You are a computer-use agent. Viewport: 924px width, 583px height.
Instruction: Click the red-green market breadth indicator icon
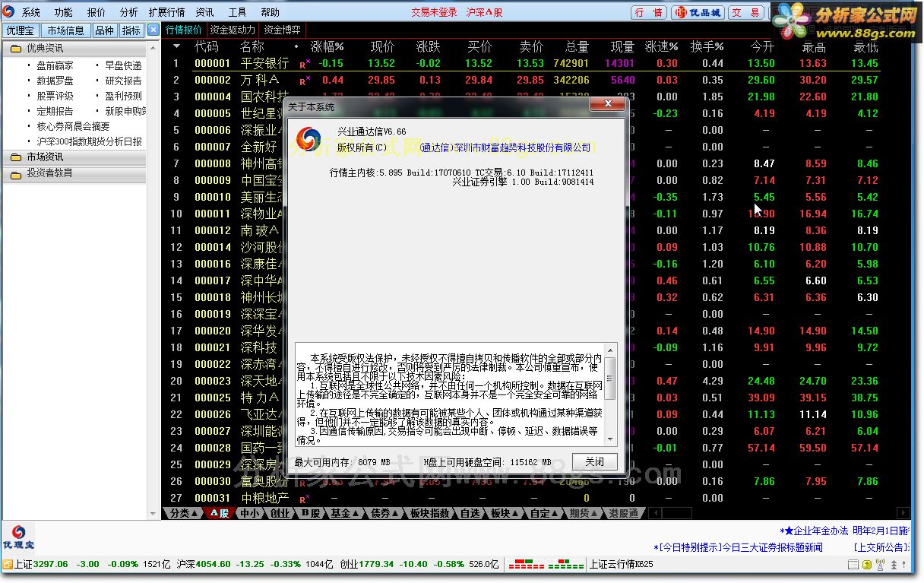[546, 565]
